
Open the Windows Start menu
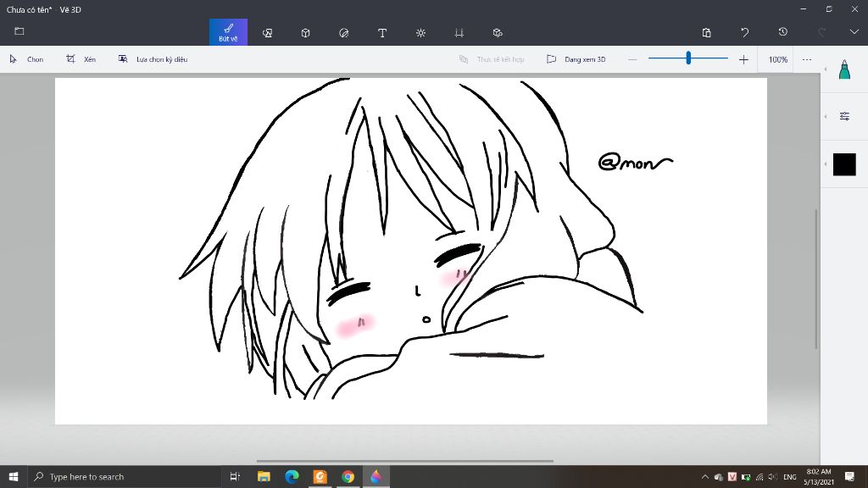[x=14, y=476]
